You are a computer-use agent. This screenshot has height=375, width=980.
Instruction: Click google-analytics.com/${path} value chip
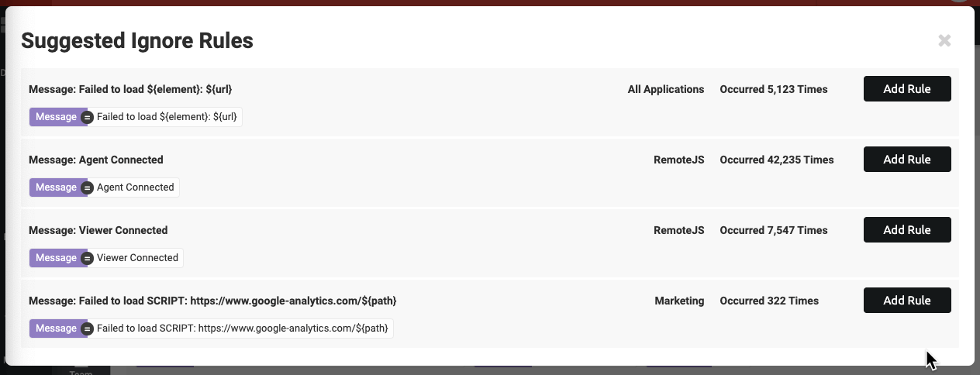(x=242, y=329)
